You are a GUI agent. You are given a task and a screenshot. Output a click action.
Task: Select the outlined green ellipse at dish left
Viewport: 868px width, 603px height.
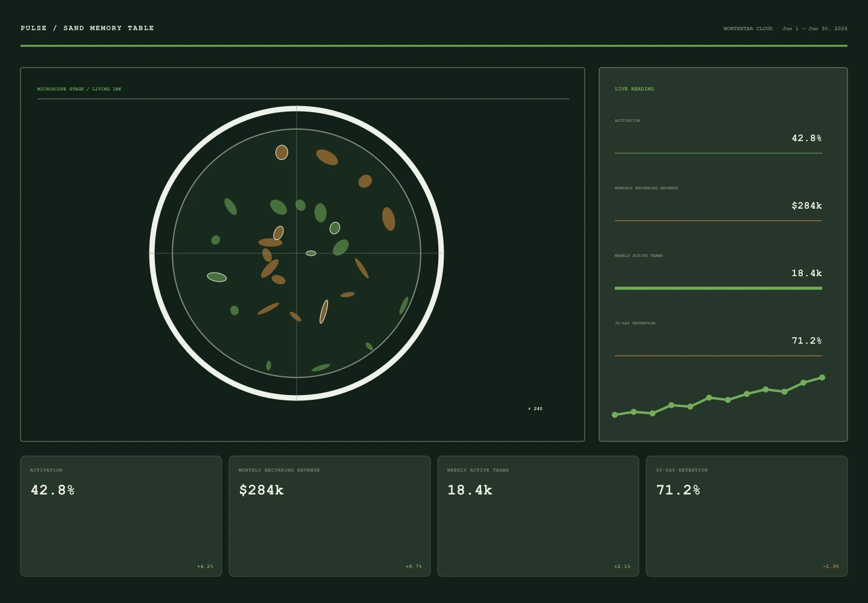(x=217, y=277)
